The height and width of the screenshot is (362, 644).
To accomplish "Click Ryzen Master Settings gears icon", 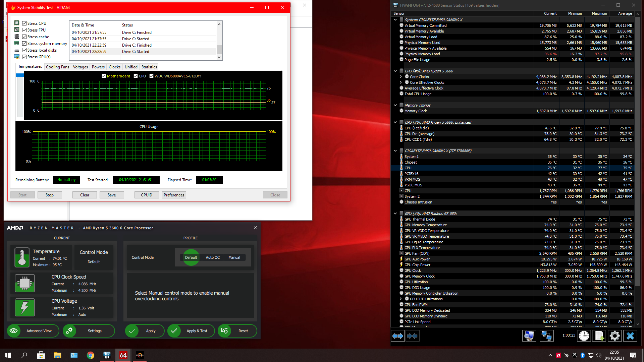I will pos(69,331).
